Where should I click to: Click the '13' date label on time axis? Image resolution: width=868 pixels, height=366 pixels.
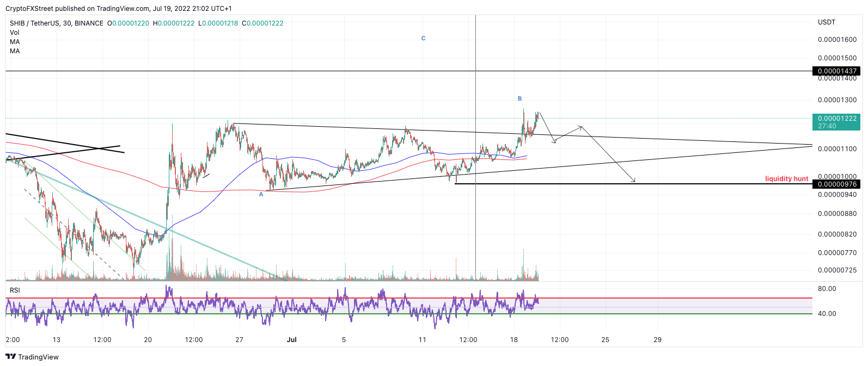57,339
